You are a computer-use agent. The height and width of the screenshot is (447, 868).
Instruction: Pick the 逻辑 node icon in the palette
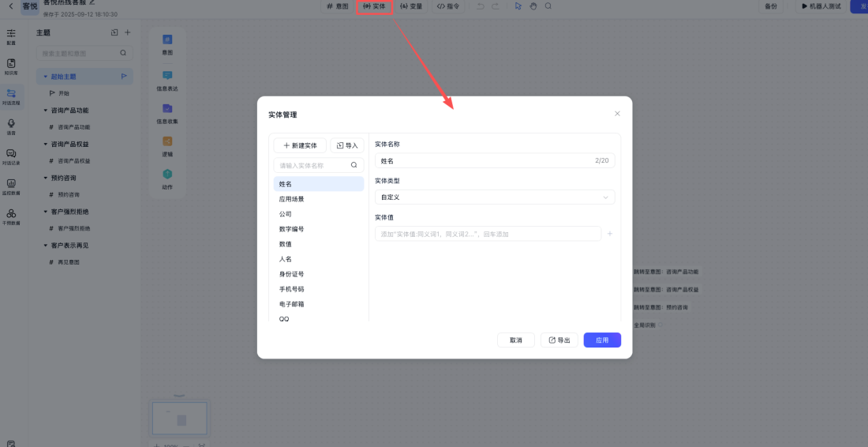pos(167,141)
